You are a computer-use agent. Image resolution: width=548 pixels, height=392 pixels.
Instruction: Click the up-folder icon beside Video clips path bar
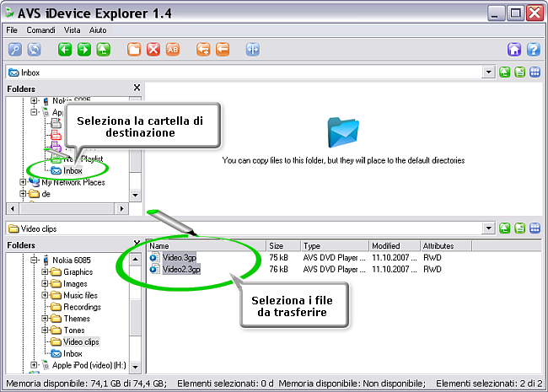point(504,228)
